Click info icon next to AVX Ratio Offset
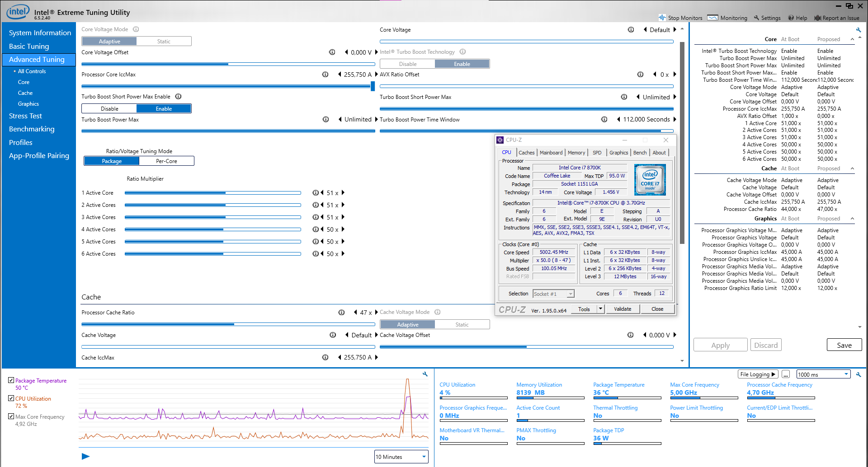868x467 pixels. (x=640, y=75)
